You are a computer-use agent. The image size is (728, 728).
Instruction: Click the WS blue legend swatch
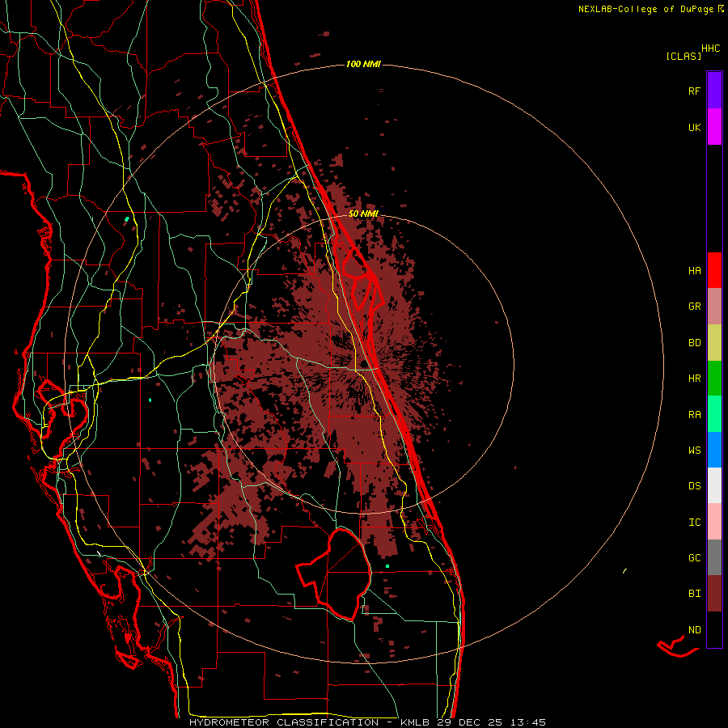pyautogui.click(x=714, y=450)
